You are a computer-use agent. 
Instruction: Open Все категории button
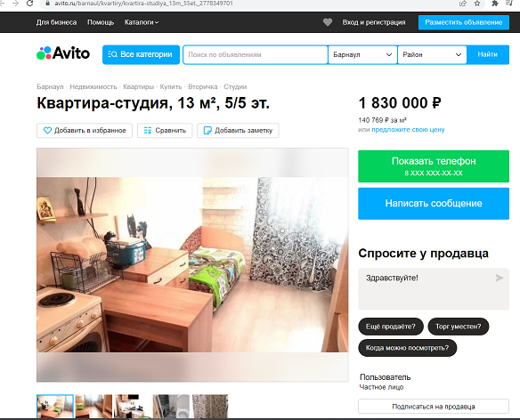[141, 54]
